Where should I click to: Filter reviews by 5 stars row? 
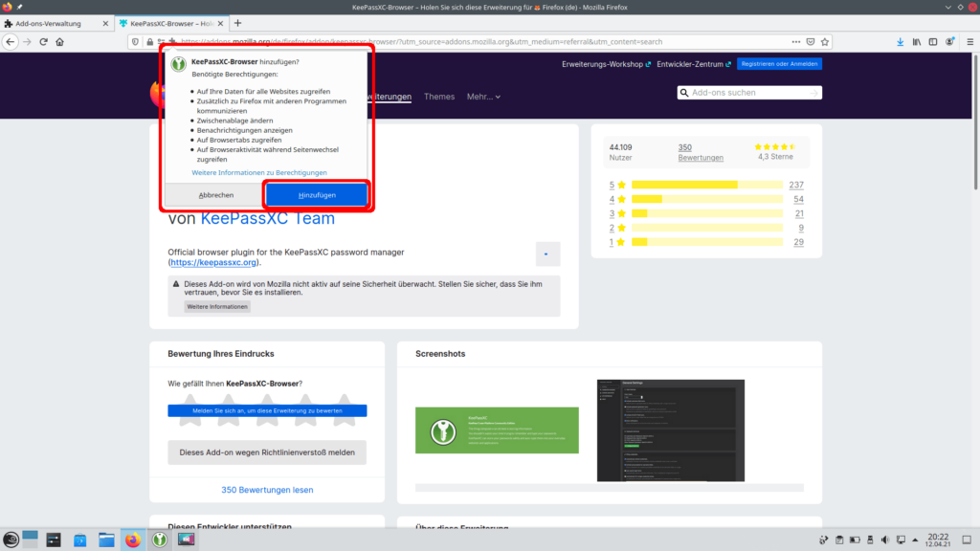pyautogui.click(x=705, y=185)
